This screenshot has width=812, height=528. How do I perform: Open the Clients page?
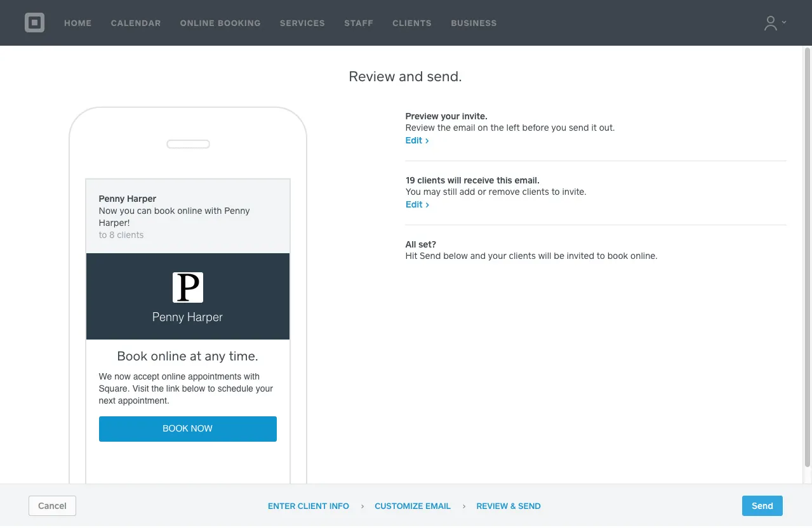[412, 23]
